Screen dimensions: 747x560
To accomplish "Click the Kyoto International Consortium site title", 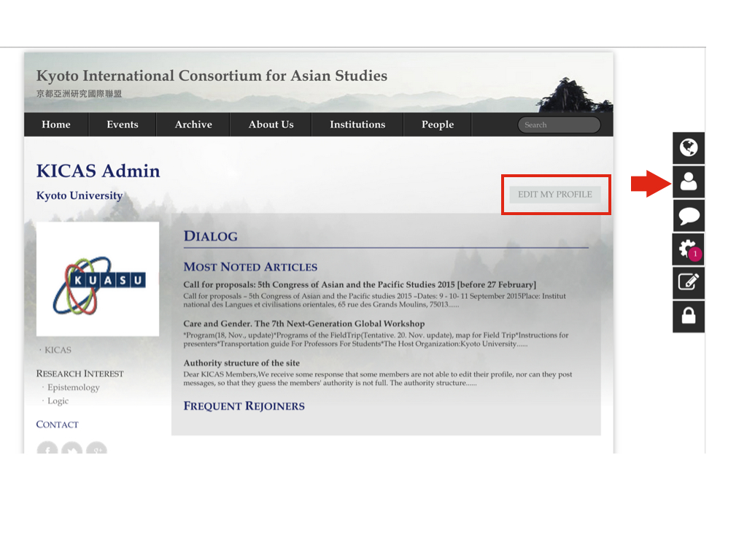I will pos(212,76).
